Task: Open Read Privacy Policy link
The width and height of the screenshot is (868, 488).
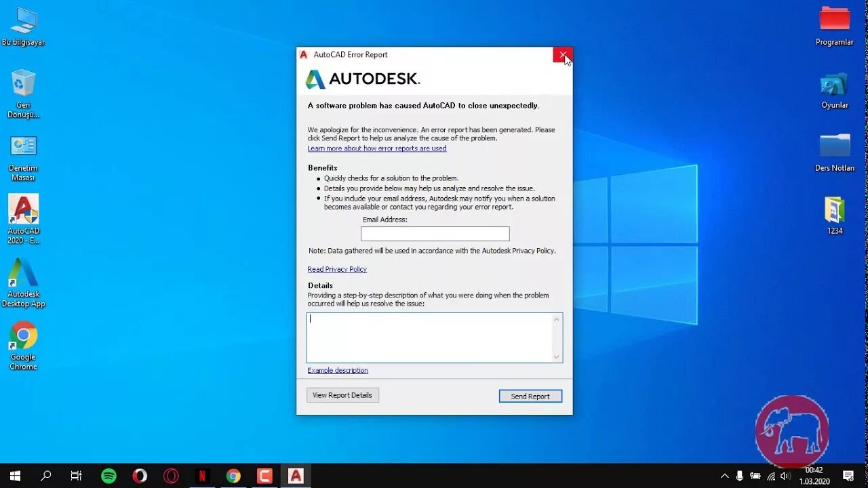Action: tap(337, 269)
